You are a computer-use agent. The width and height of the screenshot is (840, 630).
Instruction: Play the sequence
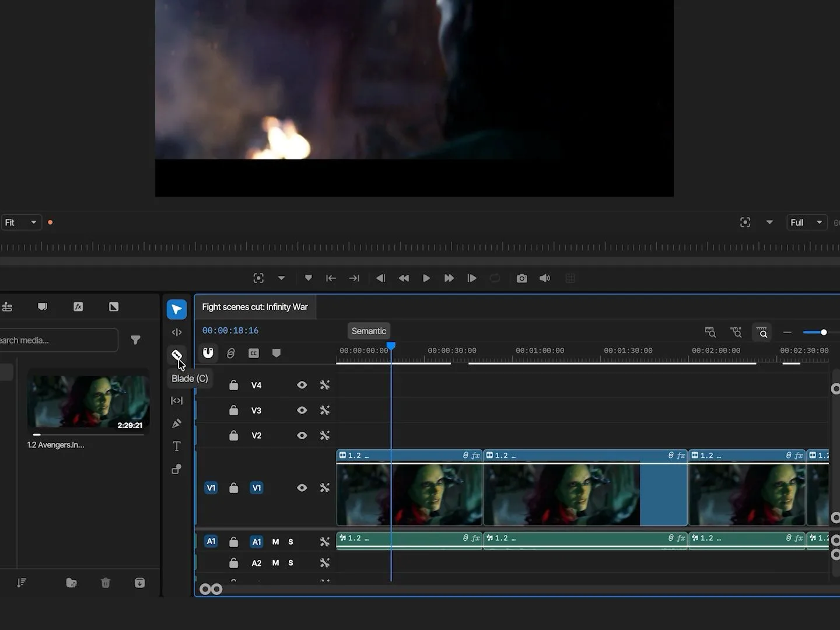point(426,278)
